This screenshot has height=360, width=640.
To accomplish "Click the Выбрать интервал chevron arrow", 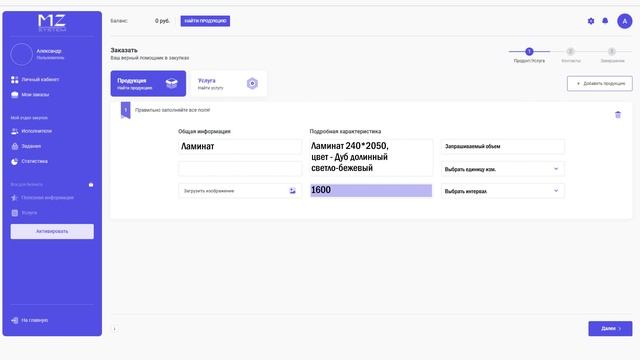I will [556, 191].
